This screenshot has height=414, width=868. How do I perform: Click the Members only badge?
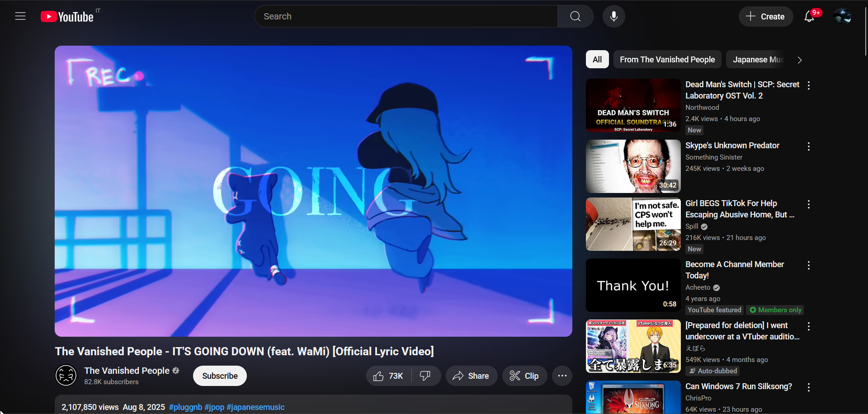[775, 310]
